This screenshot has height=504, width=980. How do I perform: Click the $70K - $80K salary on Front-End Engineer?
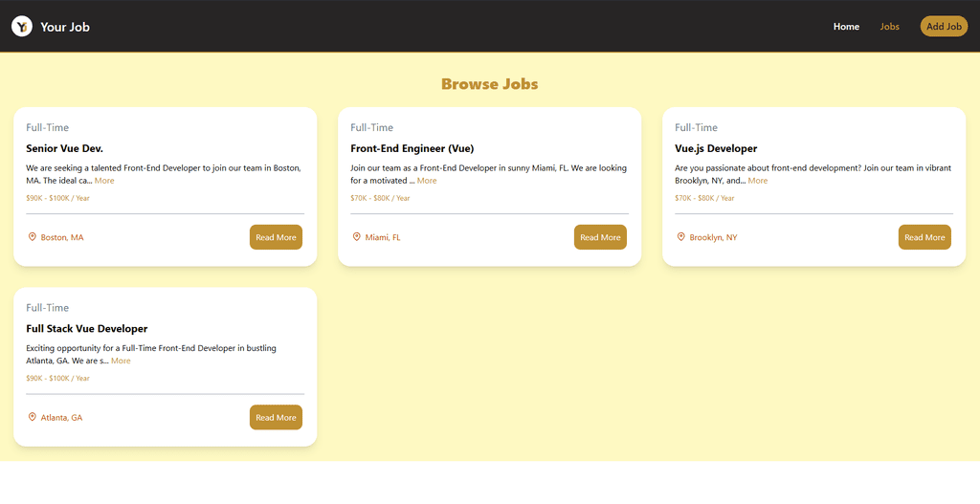pyautogui.click(x=380, y=198)
